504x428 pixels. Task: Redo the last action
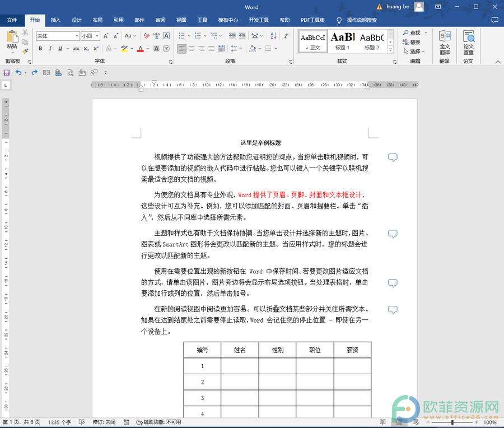pyautogui.click(x=34, y=73)
